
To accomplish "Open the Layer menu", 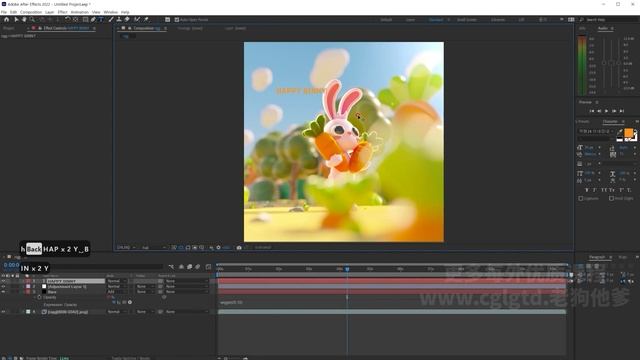I will pos(49,12).
